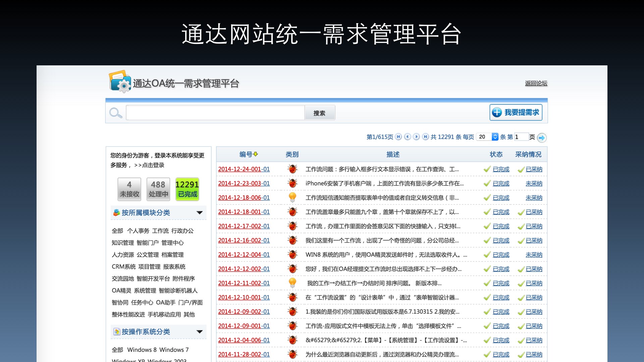644x362 pixels.
Task: Go to next page pagination icon
Action: (x=416, y=137)
